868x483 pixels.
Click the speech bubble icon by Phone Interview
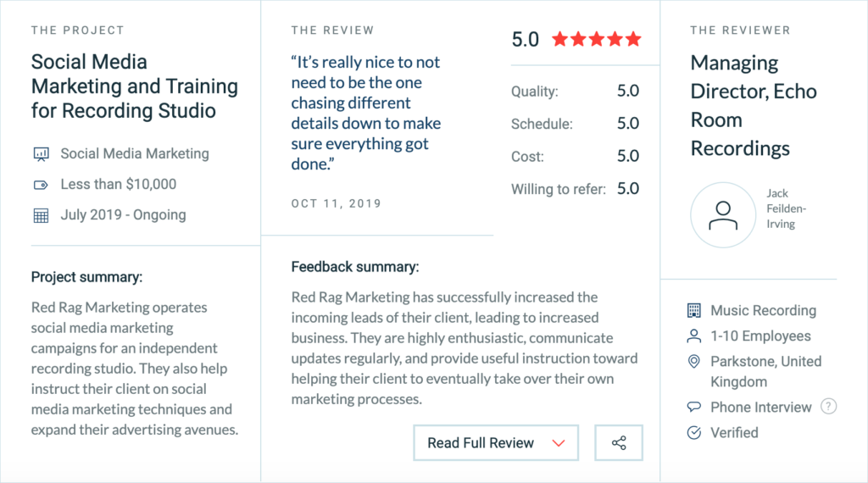click(x=693, y=408)
